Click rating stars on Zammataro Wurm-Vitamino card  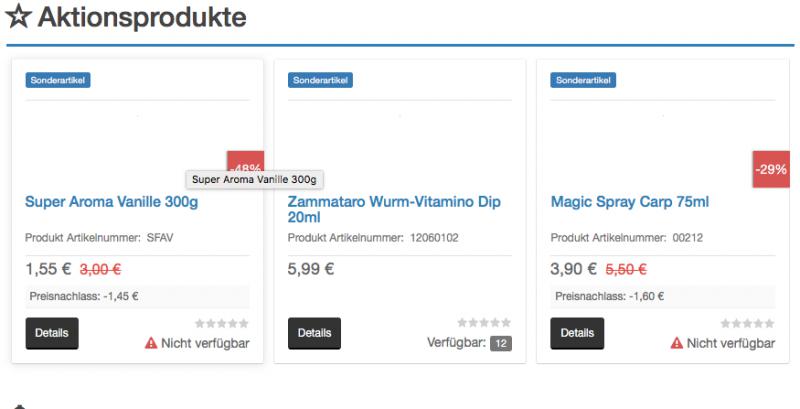pyautogui.click(x=485, y=323)
